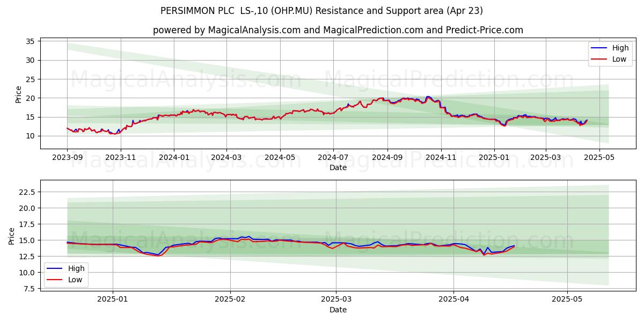Click the '22.5' price tick in bottom chart
Screen dimensions: 644x322
click(x=27, y=192)
